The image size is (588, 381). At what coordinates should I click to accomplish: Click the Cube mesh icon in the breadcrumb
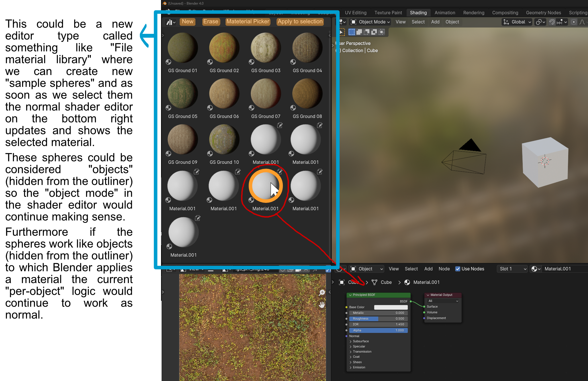[x=374, y=282]
